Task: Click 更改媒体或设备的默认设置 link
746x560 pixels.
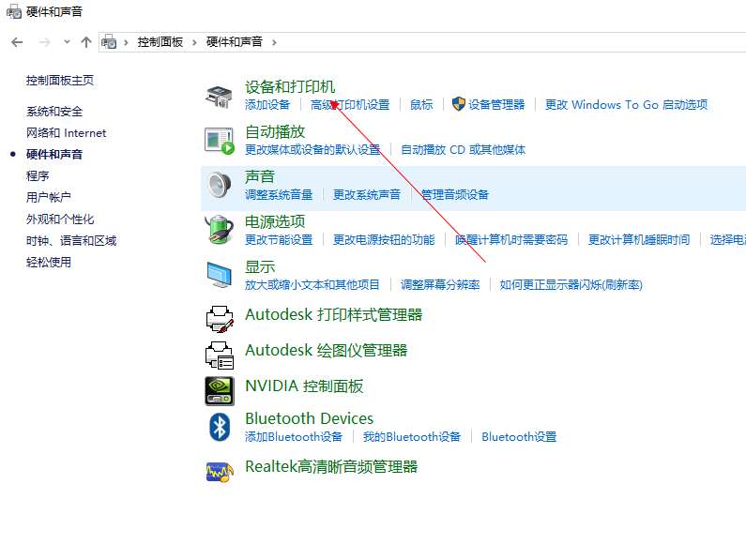Action: pyautogui.click(x=312, y=150)
